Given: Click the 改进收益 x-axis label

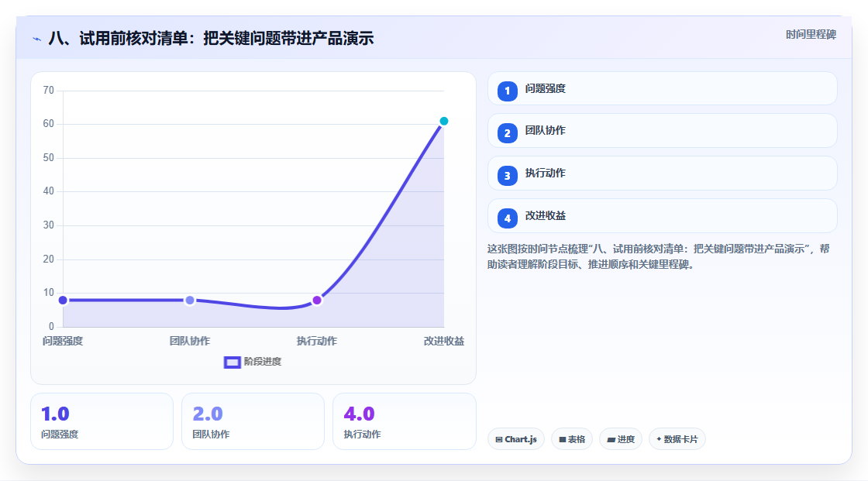Looking at the screenshot, I should coord(444,341).
